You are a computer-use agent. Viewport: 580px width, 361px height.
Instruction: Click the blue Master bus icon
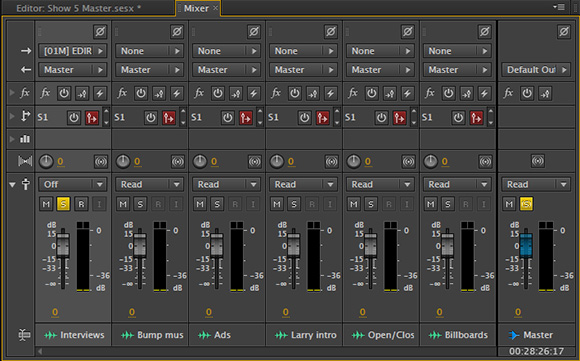point(513,335)
